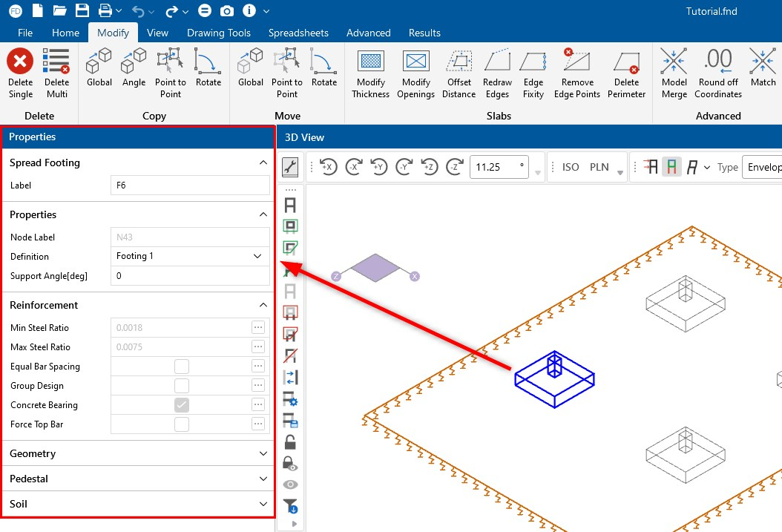Choose the Redraw Edges tool
Image resolution: width=782 pixels, height=532 pixels.
tap(497, 60)
